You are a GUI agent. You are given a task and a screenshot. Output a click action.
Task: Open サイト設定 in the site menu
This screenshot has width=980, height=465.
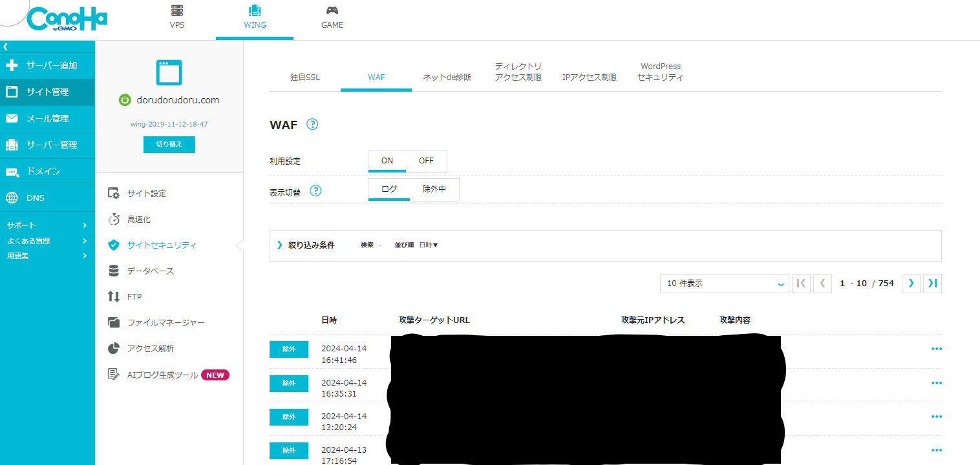146,193
